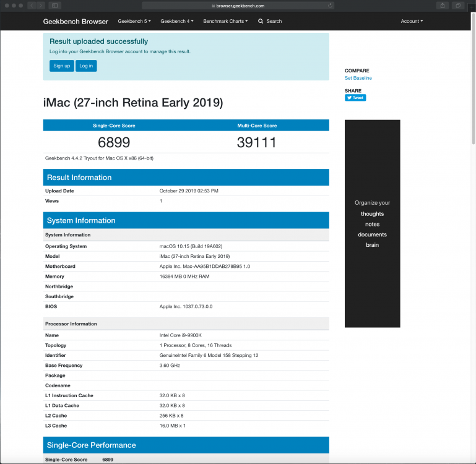Image resolution: width=476 pixels, height=464 pixels.
Task: Click the Northbridge row label
Action: pos(59,286)
